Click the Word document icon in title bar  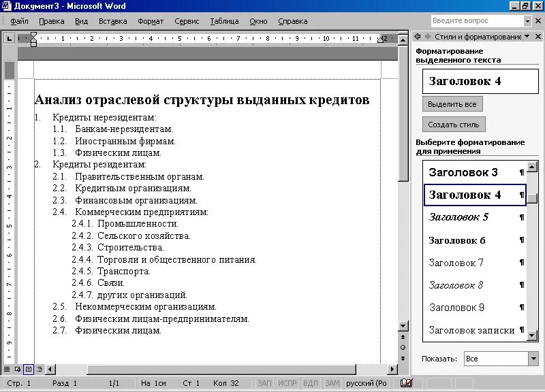(x=6, y=6)
